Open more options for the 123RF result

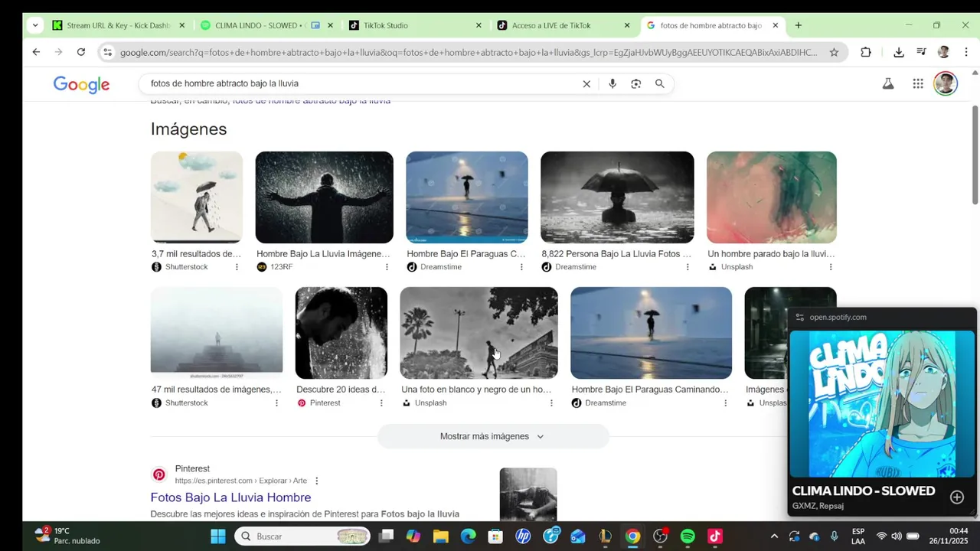click(x=387, y=267)
